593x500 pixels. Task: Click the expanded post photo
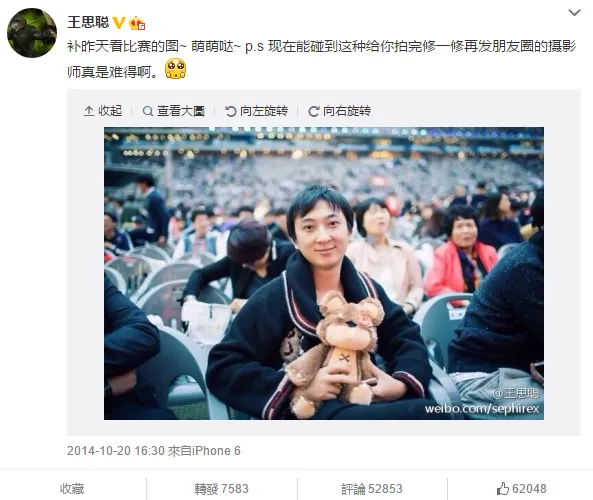pyautogui.click(x=324, y=273)
